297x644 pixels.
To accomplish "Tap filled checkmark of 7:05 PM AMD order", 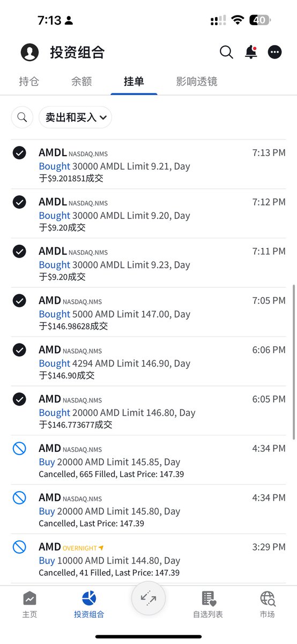I will [19, 301].
